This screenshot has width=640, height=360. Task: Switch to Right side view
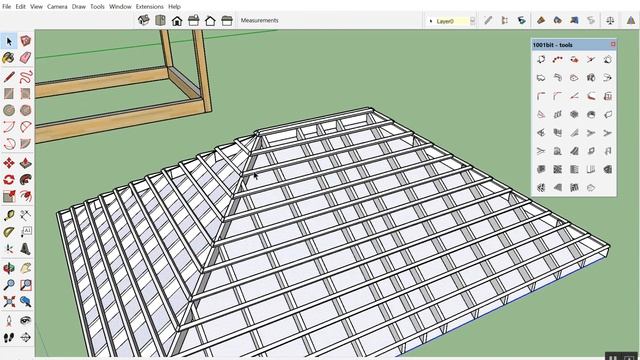point(193,20)
